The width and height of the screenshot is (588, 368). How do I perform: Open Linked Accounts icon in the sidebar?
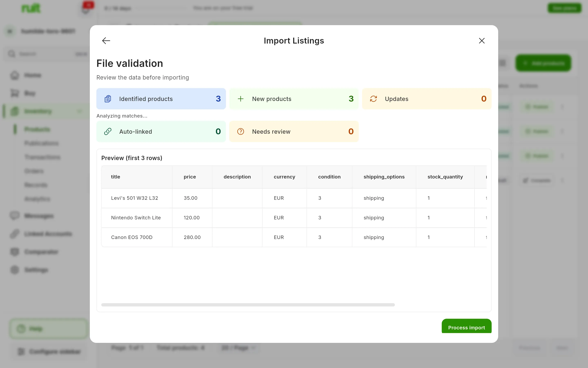[x=15, y=234]
